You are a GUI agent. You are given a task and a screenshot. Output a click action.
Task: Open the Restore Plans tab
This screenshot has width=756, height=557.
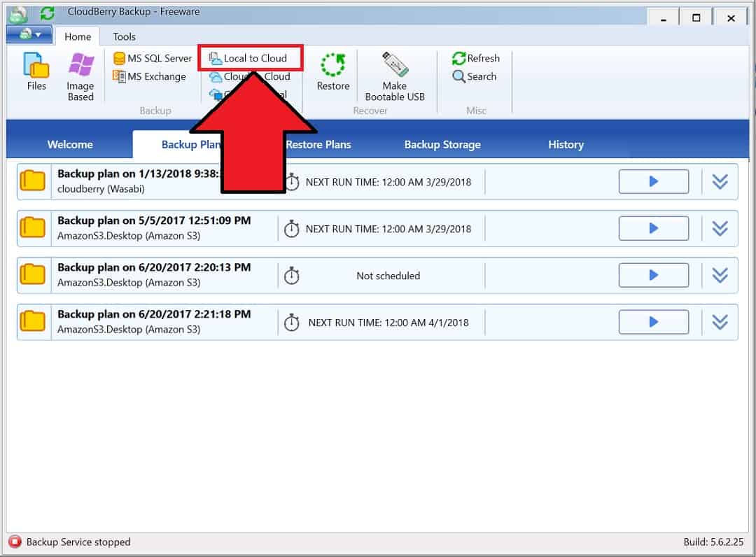coord(318,145)
